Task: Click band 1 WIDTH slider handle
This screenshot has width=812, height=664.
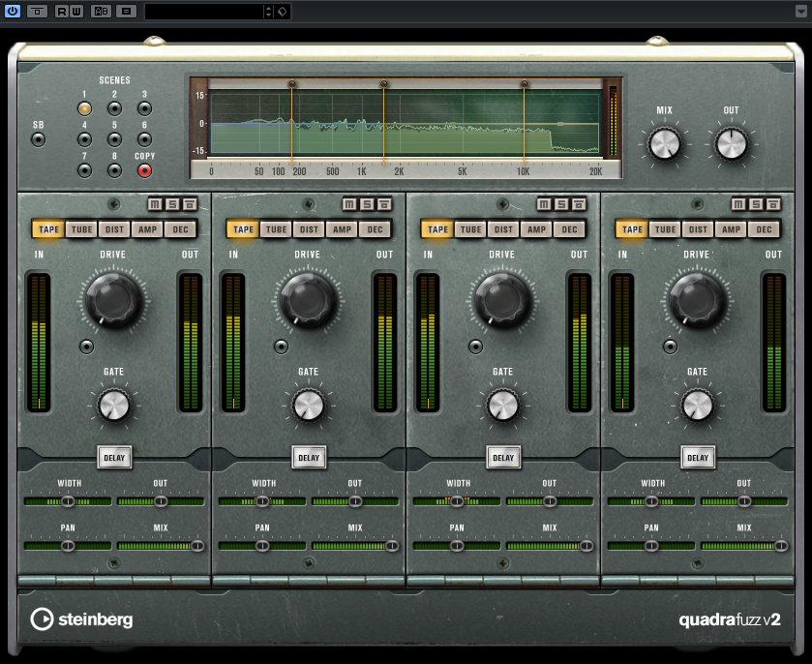Action: tap(68, 501)
